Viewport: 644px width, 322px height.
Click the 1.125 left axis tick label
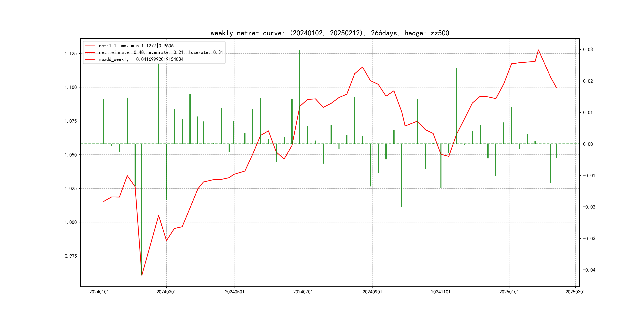(71, 53)
